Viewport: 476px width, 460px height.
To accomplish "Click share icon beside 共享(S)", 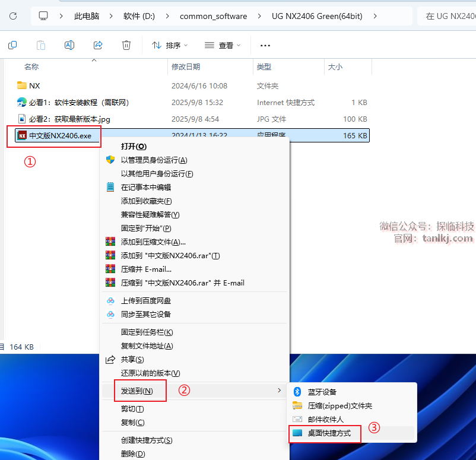I will pyautogui.click(x=110, y=360).
